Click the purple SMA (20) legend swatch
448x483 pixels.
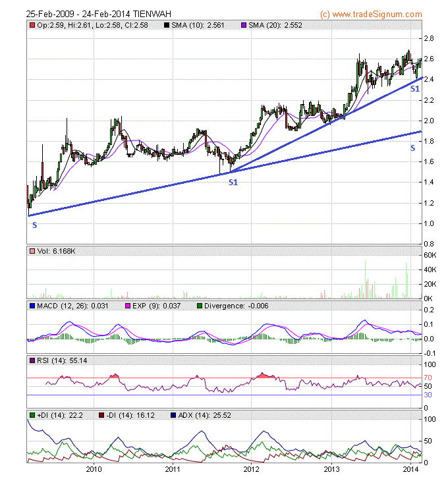(244, 25)
